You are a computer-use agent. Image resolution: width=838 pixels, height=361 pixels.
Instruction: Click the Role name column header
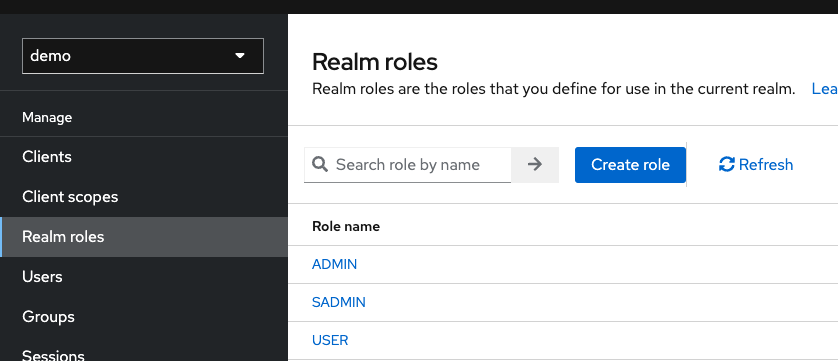point(346,226)
